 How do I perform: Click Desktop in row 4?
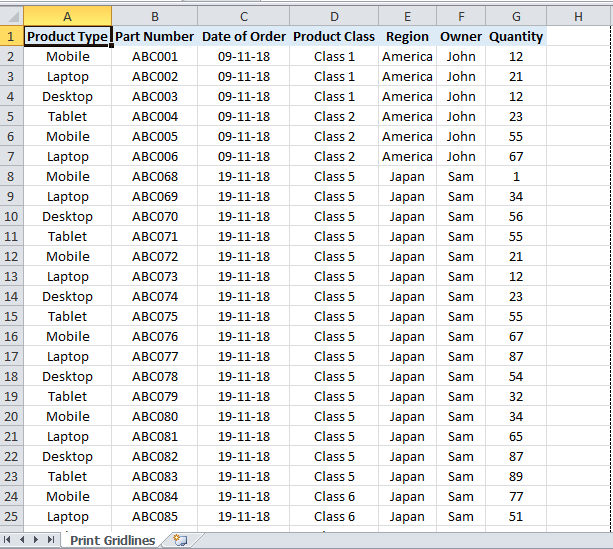[67, 96]
